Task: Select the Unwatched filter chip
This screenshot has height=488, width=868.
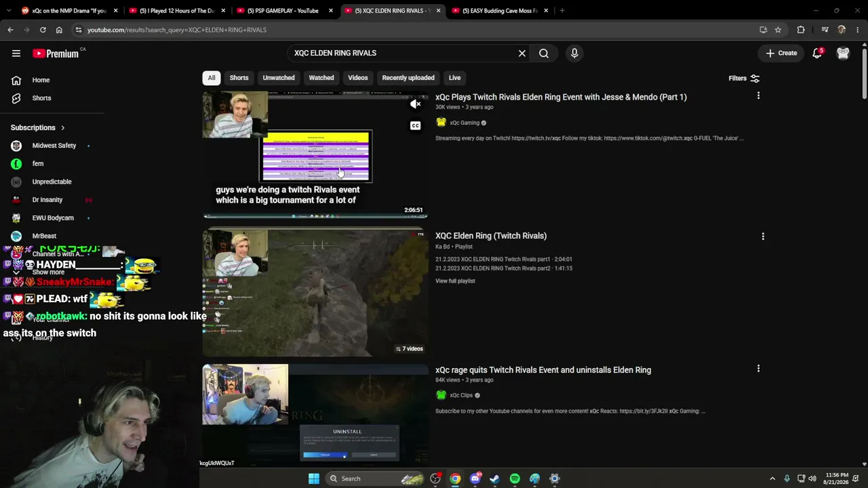Action: (x=279, y=78)
